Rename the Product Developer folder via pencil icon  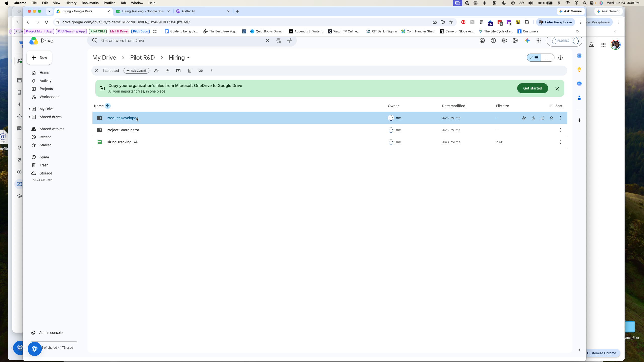pos(542,118)
